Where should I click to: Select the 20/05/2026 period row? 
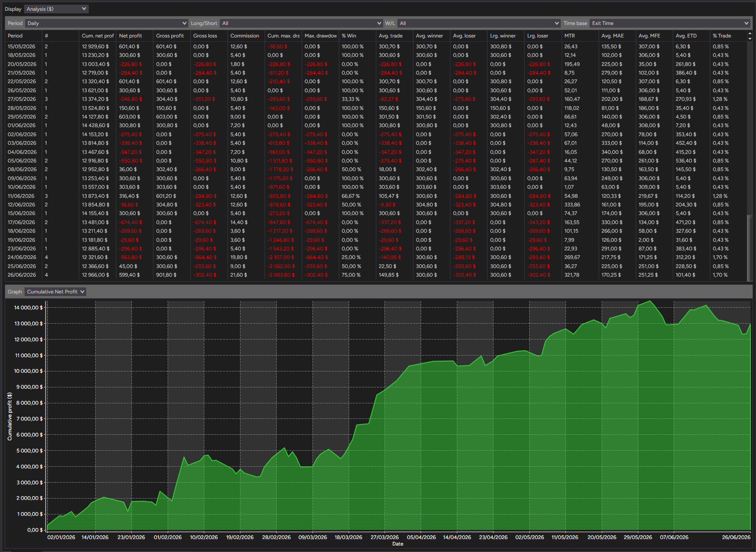[376, 64]
